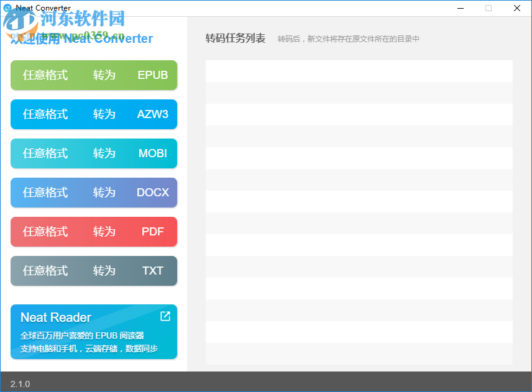The image size is (532, 392).
Task: Click the first empty row in the task list
Action: [359, 70]
